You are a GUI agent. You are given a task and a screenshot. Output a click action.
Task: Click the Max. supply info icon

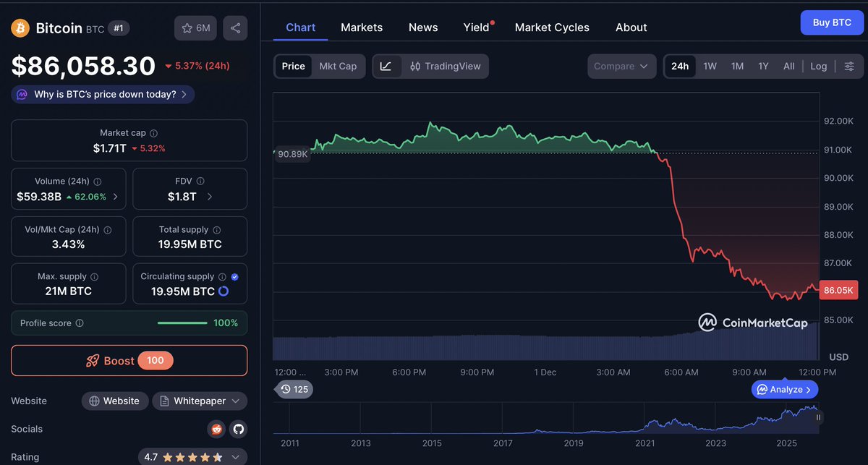94,277
